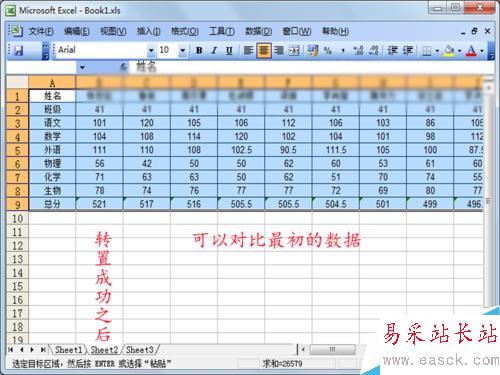The width and height of the screenshot is (500, 375).
Task: Select the row 12 header
Action: click(17, 246)
